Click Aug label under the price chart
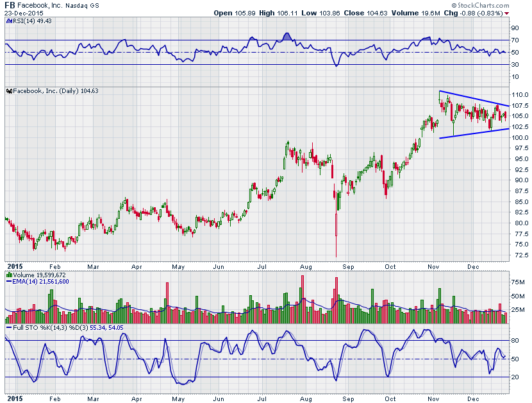Screen dimensions: 532x403 coord(306,267)
